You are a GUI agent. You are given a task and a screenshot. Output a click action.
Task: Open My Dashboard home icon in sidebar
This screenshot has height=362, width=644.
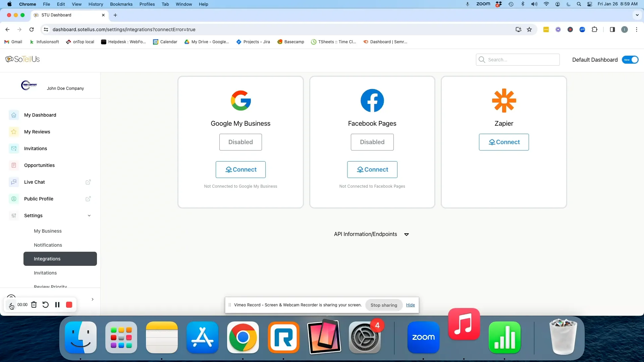click(14, 115)
